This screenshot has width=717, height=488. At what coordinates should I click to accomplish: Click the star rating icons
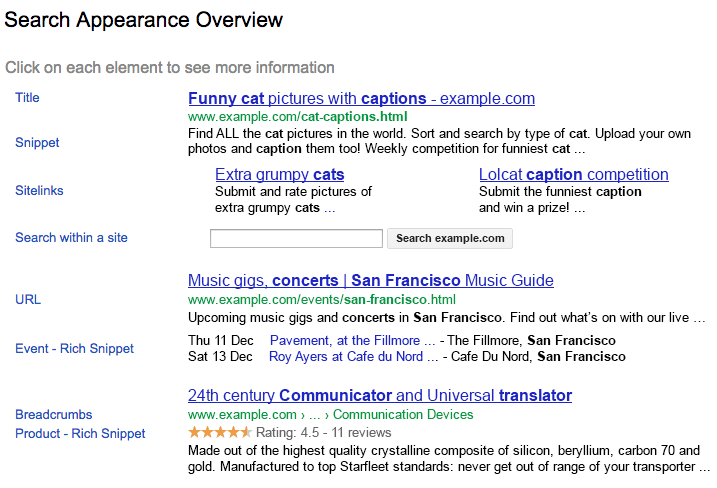tap(219, 433)
